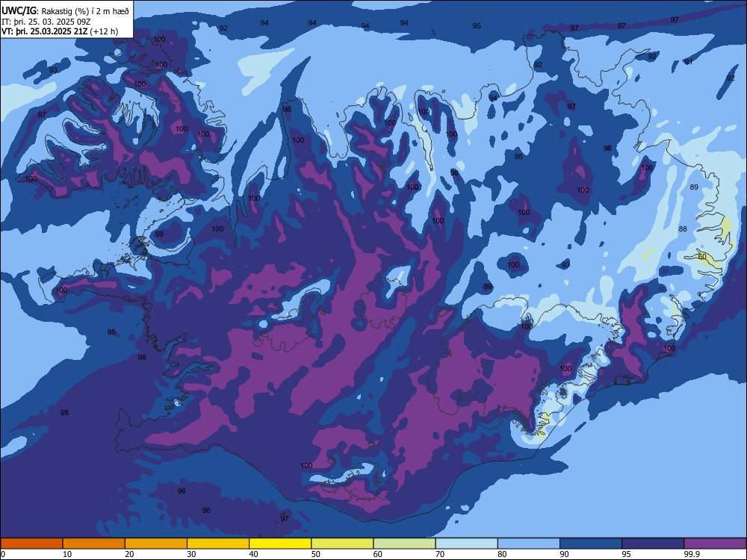Pick the dark navy 95–99.9 legend swatch
The width and height of the screenshot is (747, 560).
point(653,544)
